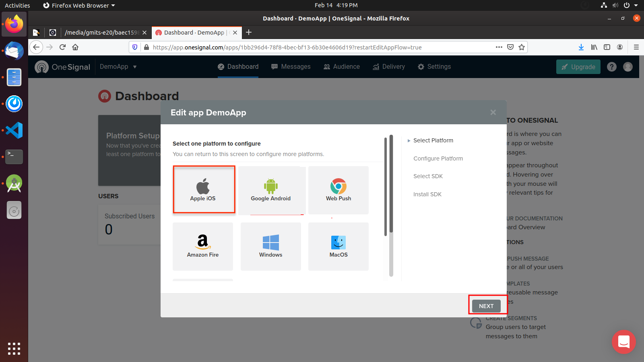
Task: Click the NEXT button in dialog
Action: coord(486,306)
